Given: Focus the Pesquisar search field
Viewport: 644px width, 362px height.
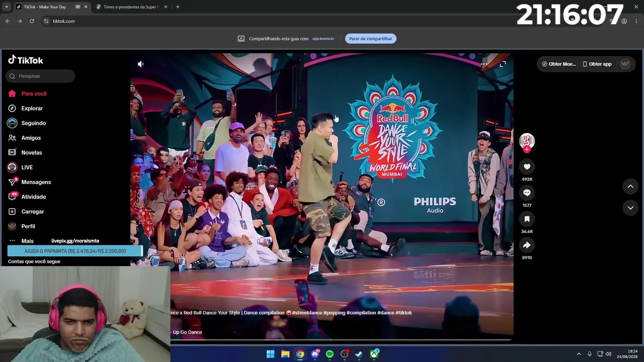Looking at the screenshot, I should click(x=41, y=76).
